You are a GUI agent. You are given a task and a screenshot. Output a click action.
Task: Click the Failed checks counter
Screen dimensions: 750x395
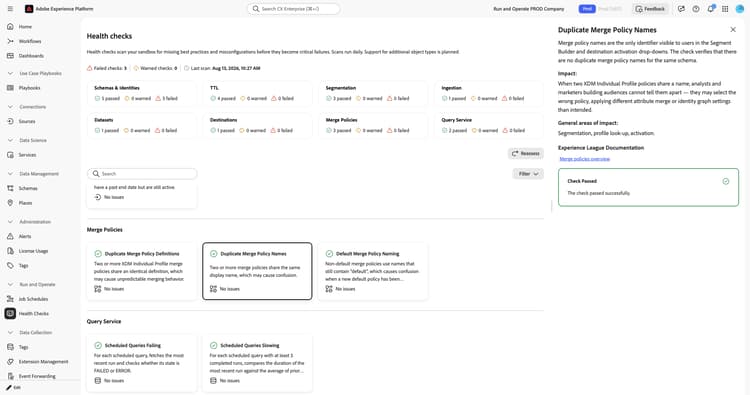[x=107, y=68]
